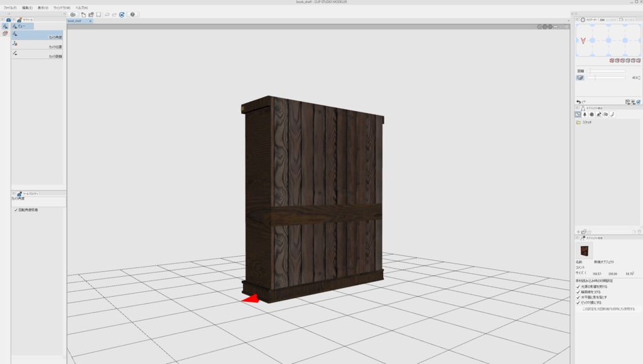Viewport: 643px width, 364px height.
Task: Open the ファイル menu
Action: pos(9,7)
